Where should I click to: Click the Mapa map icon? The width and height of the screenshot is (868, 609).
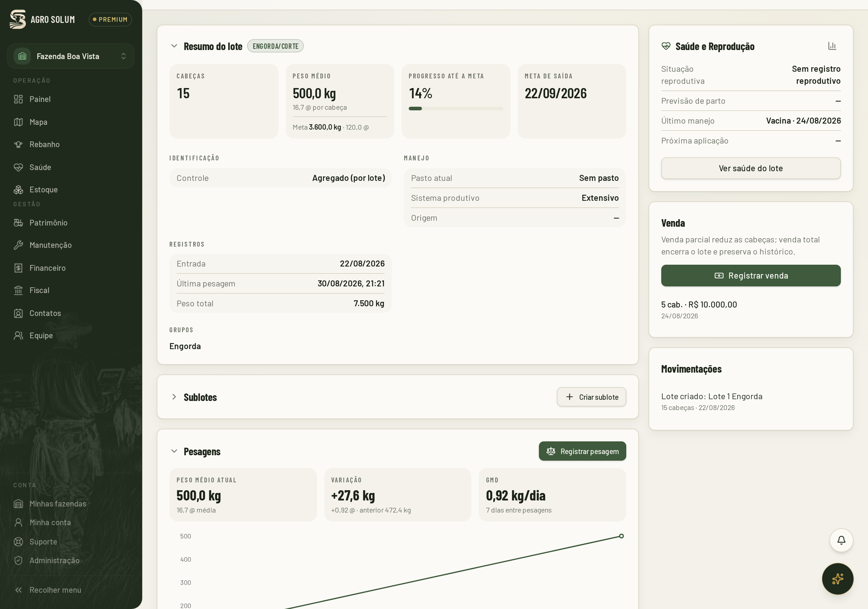tap(18, 122)
